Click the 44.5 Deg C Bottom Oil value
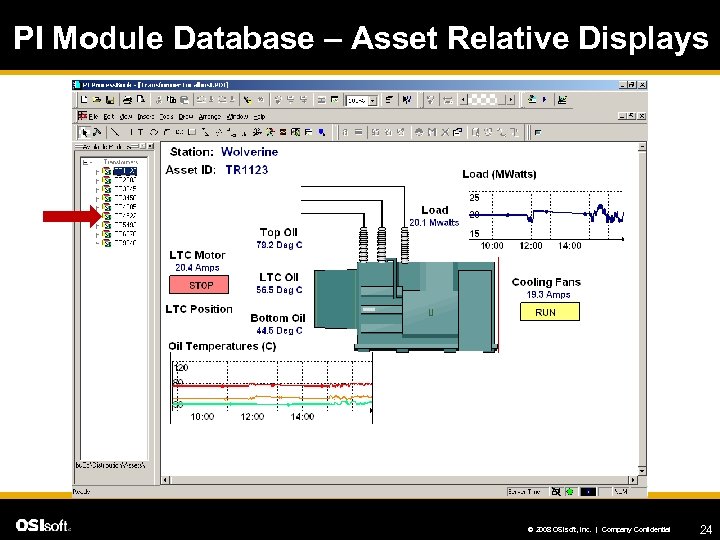Image resolution: width=720 pixels, height=540 pixels. [x=279, y=331]
